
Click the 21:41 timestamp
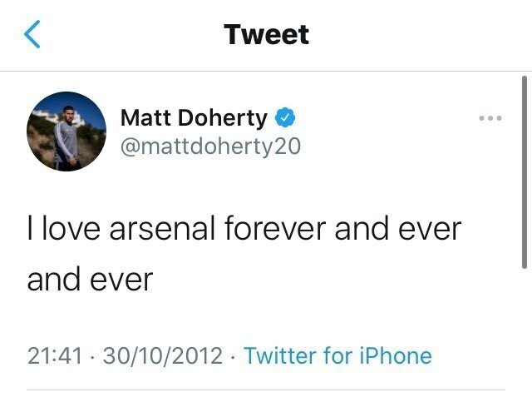55,356
